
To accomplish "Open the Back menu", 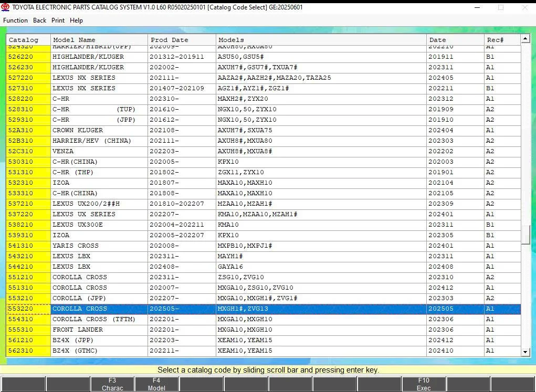I will click(x=40, y=20).
